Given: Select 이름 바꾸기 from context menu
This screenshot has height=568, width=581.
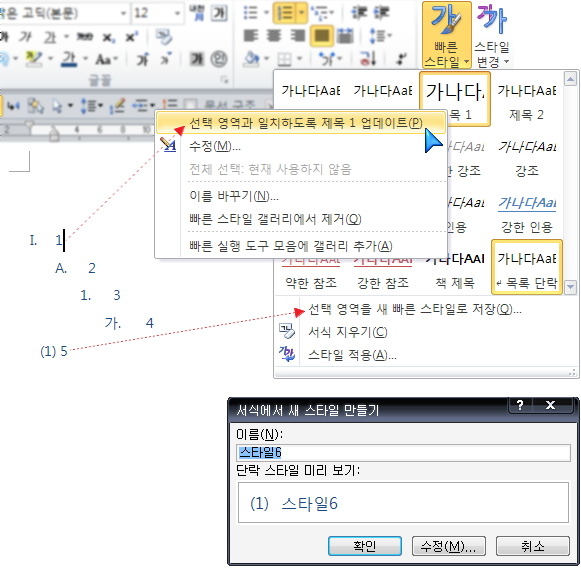Looking at the screenshot, I should [x=234, y=196].
